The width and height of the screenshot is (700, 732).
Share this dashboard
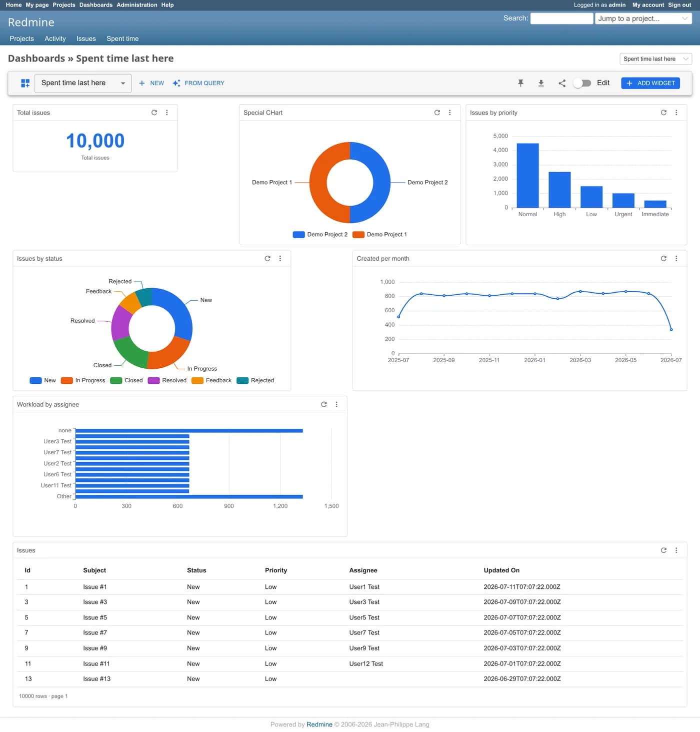562,83
